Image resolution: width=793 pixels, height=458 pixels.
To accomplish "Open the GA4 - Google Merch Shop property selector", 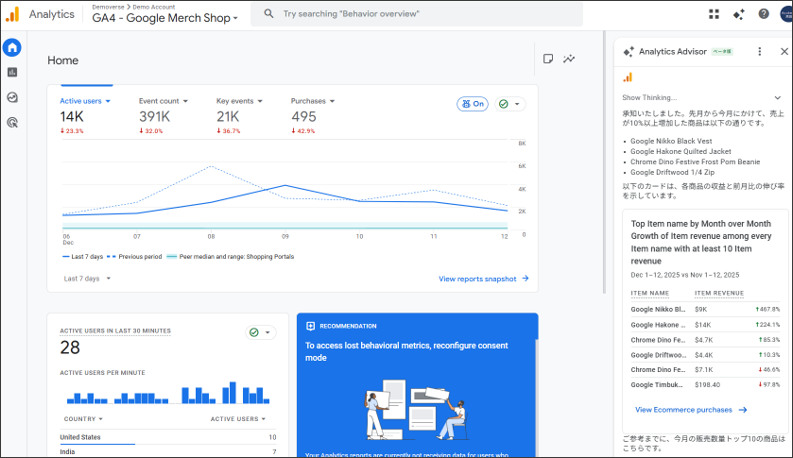I will (165, 18).
